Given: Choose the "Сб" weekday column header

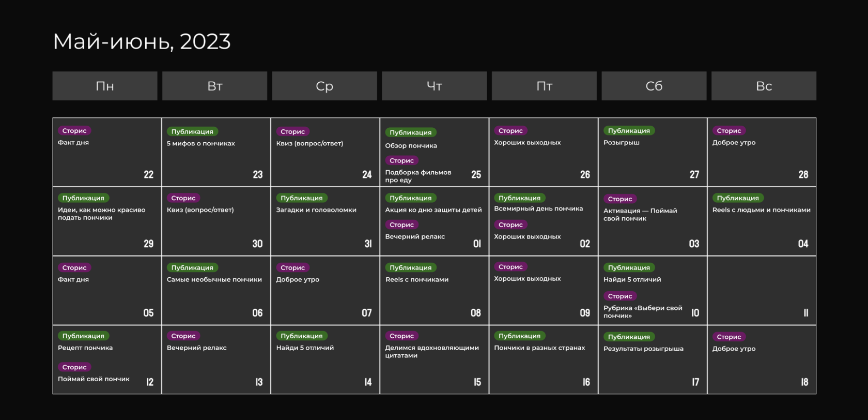Looking at the screenshot, I should [x=654, y=86].
